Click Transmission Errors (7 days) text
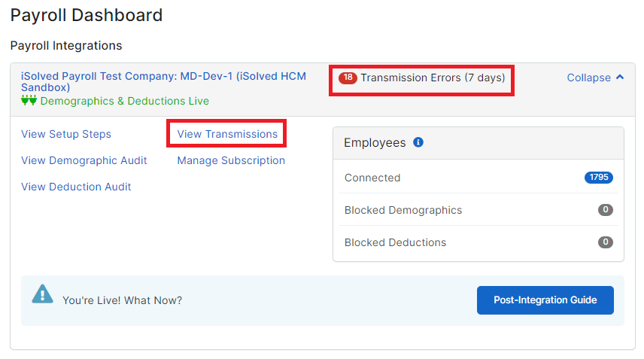This screenshot has width=644, height=359. [433, 78]
